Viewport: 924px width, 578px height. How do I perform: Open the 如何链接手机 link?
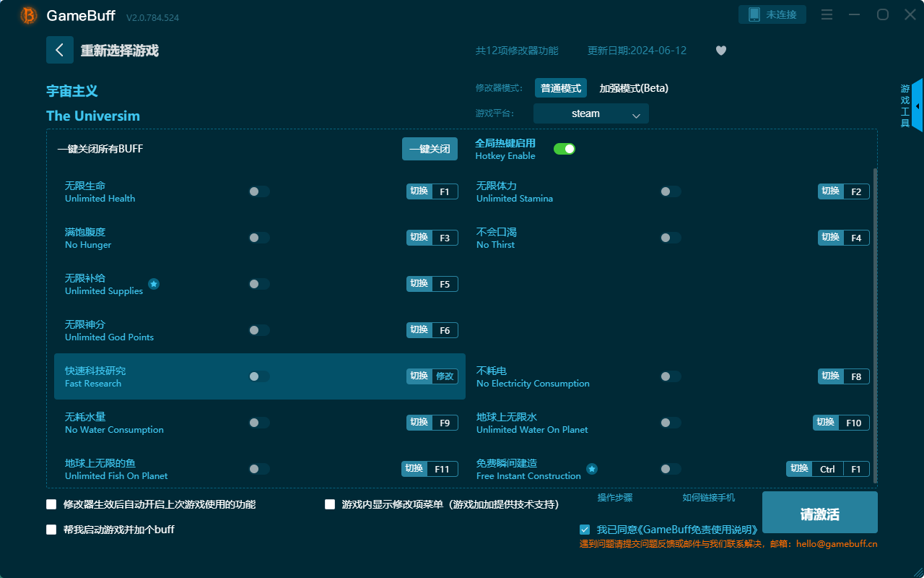708,497
